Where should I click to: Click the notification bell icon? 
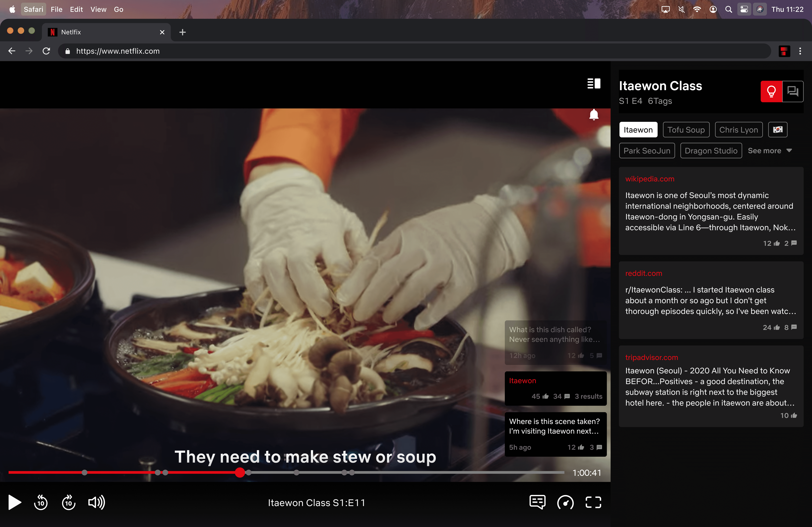[x=594, y=115]
